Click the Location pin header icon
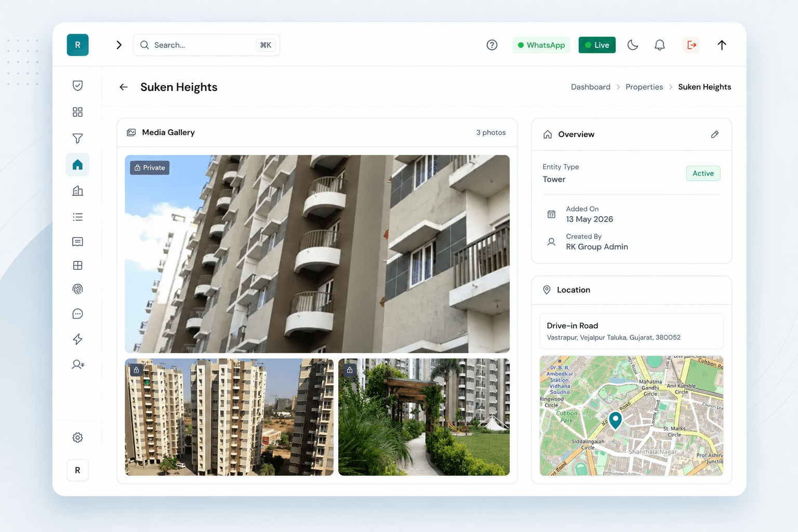 point(547,290)
